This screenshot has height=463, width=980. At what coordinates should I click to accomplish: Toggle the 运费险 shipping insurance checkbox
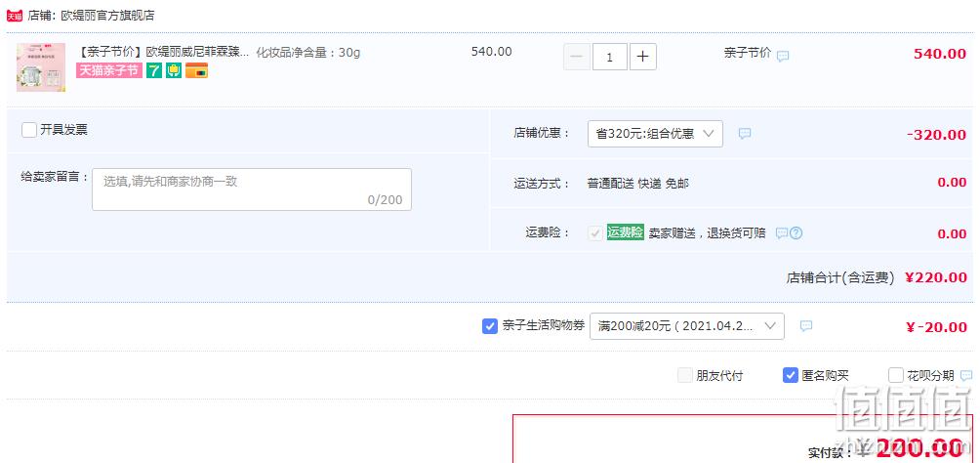pos(595,233)
